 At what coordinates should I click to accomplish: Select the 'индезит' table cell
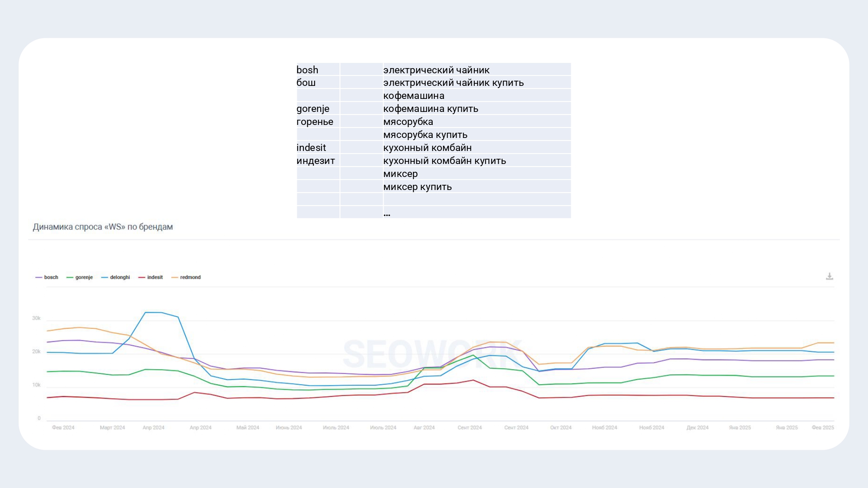(x=318, y=160)
